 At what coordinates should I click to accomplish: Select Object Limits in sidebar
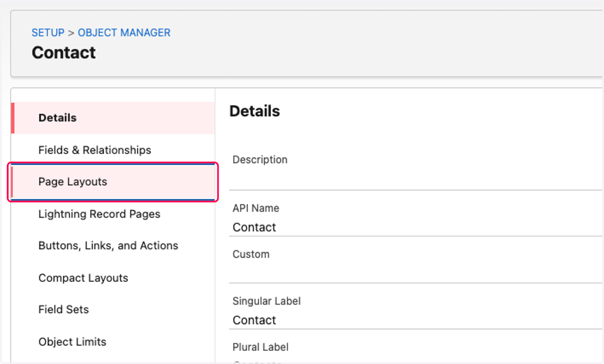pos(113,342)
